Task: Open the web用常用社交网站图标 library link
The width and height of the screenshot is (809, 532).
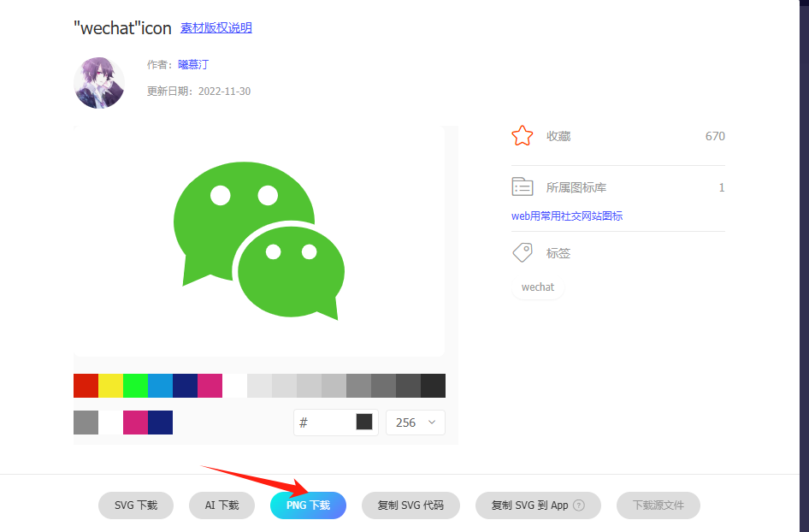Action: click(x=567, y=216)
